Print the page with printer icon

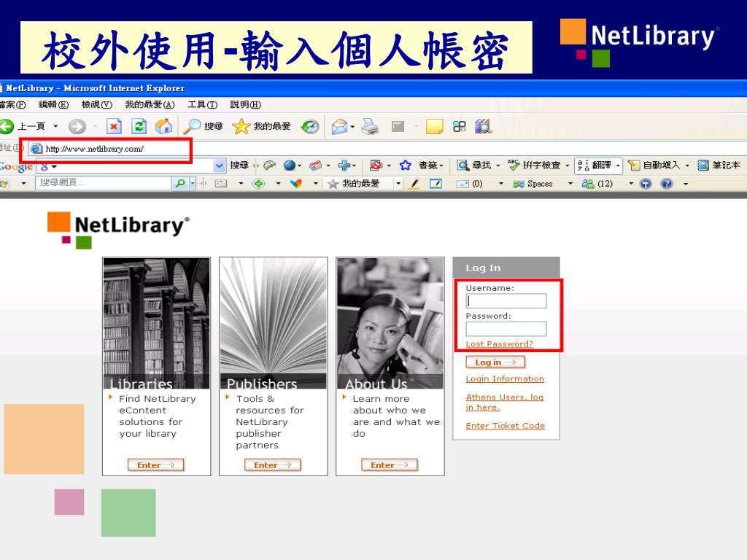pos(370,126)
